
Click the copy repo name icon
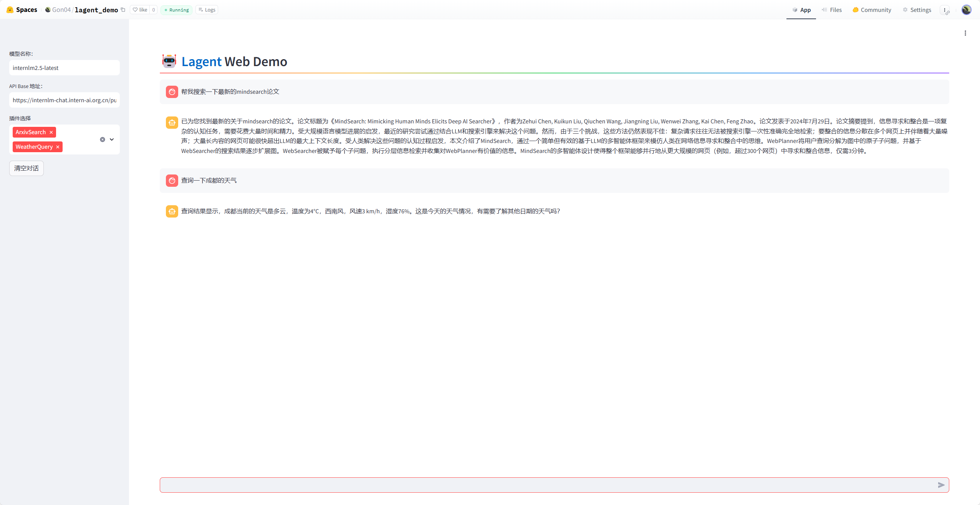coord(123,10)
